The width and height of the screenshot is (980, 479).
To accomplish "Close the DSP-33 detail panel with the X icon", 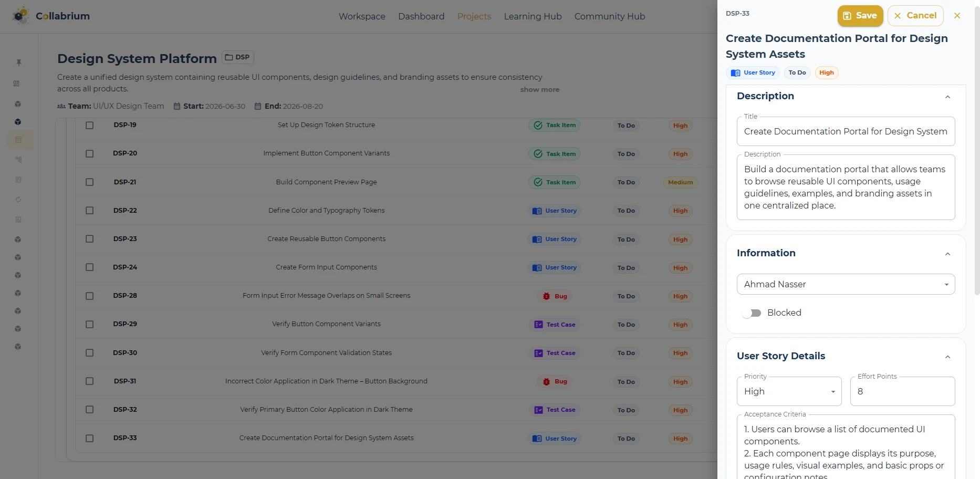I will tap(957, 16).
